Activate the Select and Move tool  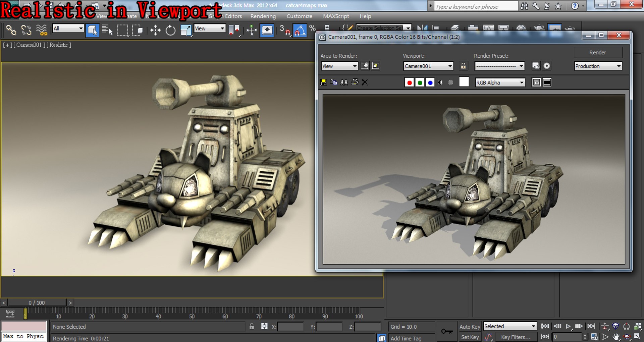click(x=155, y=30)
